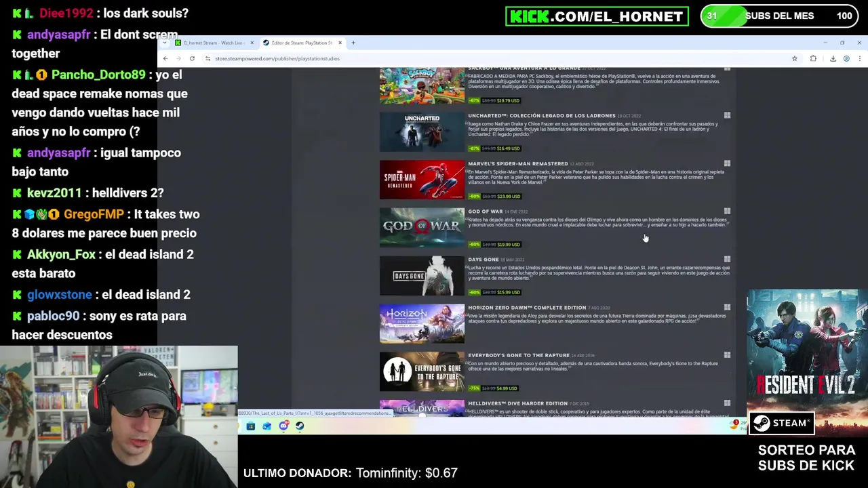Open new browser tab with plus button
Image resolution: width=868 pixels, height=488 pixels.
(353, 43)
